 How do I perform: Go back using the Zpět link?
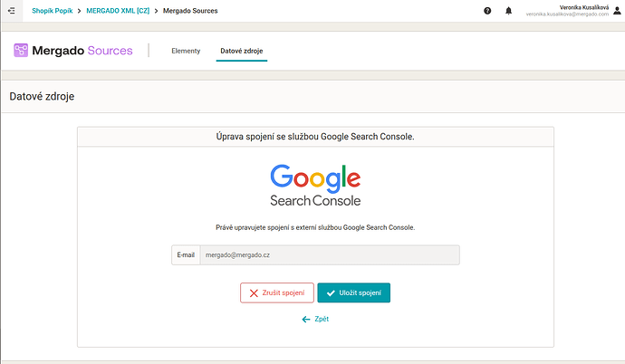pyautogui.click(x=315, y=319)
